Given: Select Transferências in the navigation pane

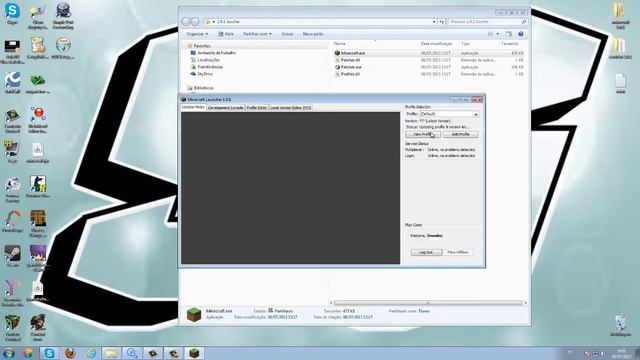Looking at the screenshot, I should pos(207,67).
